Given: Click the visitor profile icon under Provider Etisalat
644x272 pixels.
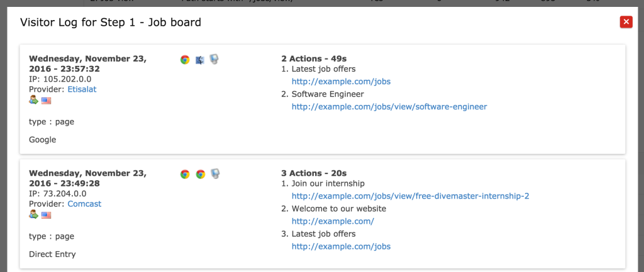Looking at the screenshot, I should [x=34, y=100].
